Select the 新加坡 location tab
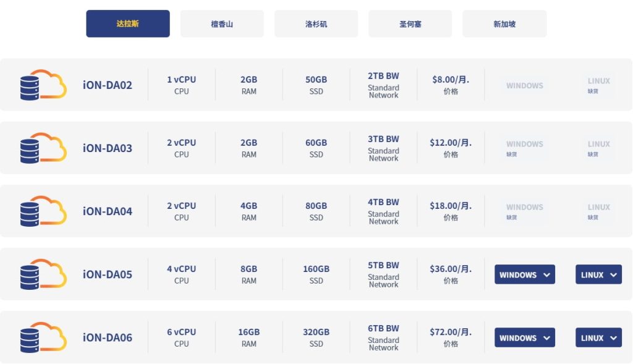Image resolution: width=633 pixels, height=364 pixels. [504, 24]
